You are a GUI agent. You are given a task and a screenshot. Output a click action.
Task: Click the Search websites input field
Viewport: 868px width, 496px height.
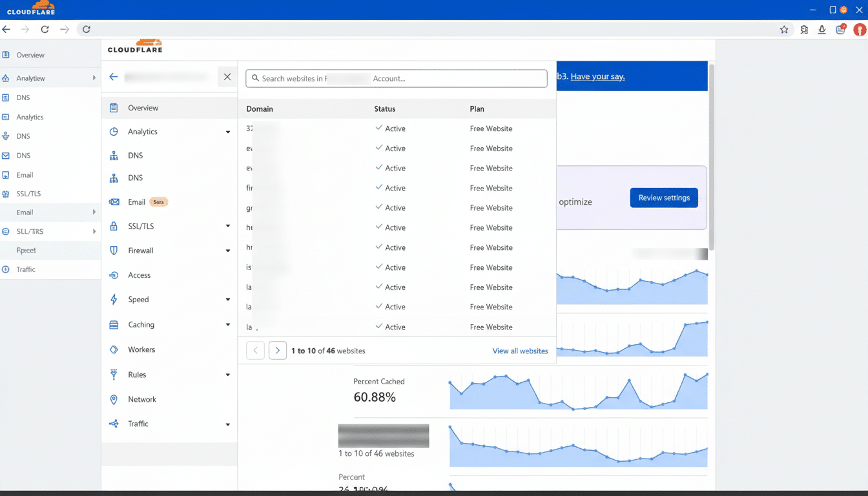point(396,78)
